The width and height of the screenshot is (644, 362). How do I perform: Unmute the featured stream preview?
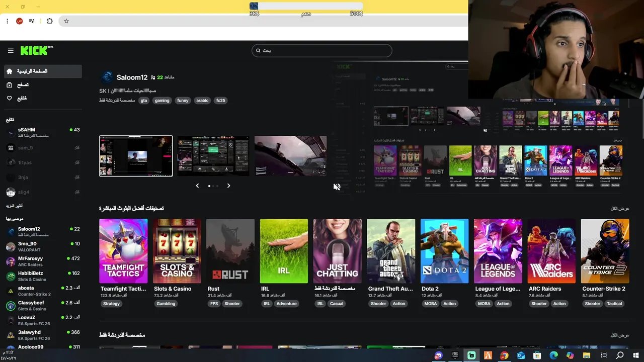337,187
